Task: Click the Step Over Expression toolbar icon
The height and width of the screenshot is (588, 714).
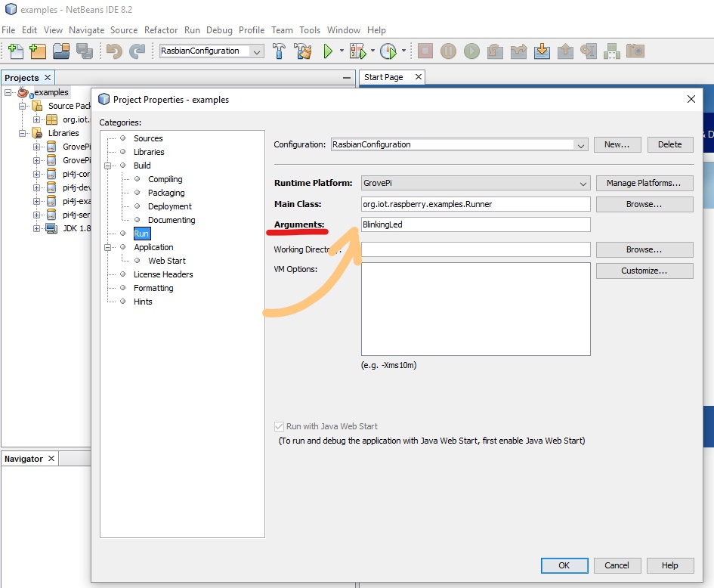Action: [518, 51]
